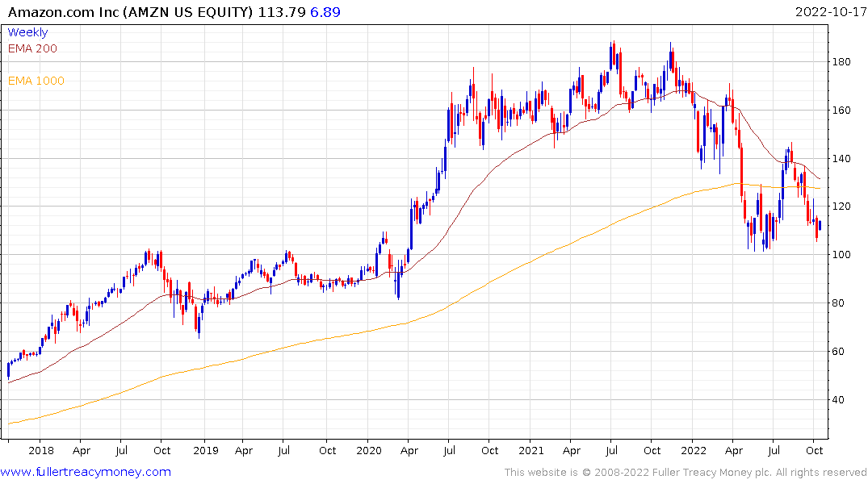Viewport: 868px width, 484px height.
Task: Select the EMA 1000 legend label
Action: (x=36, y=81)
